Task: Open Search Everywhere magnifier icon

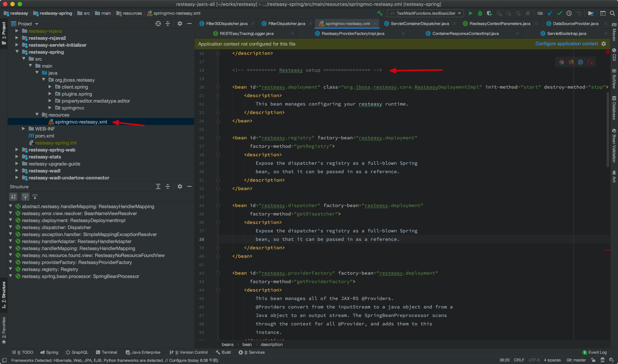Action: pos(612,13)
